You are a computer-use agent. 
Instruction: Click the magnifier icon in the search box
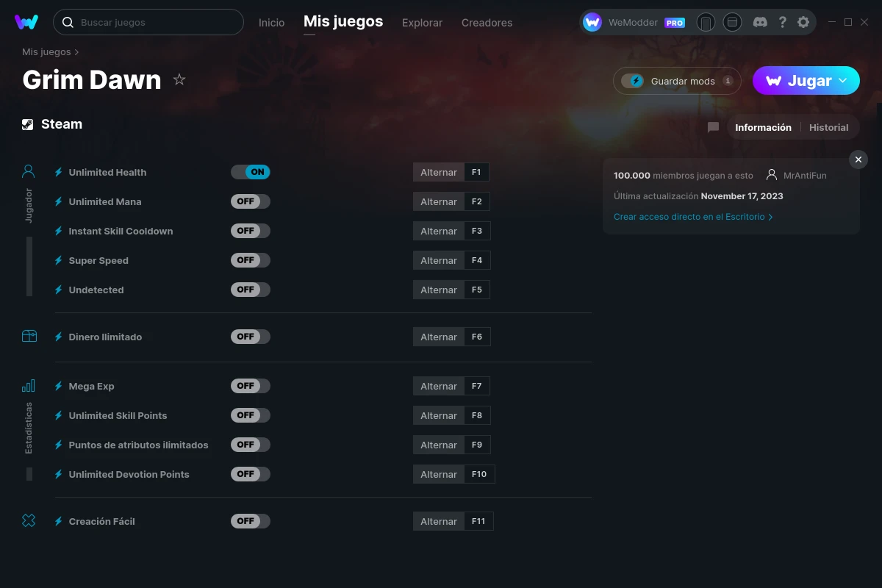68,22
